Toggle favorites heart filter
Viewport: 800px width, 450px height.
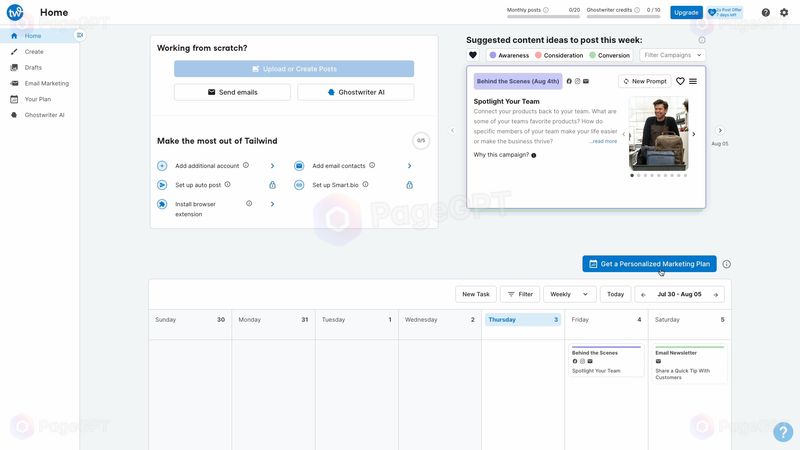[x=472, y=55]
